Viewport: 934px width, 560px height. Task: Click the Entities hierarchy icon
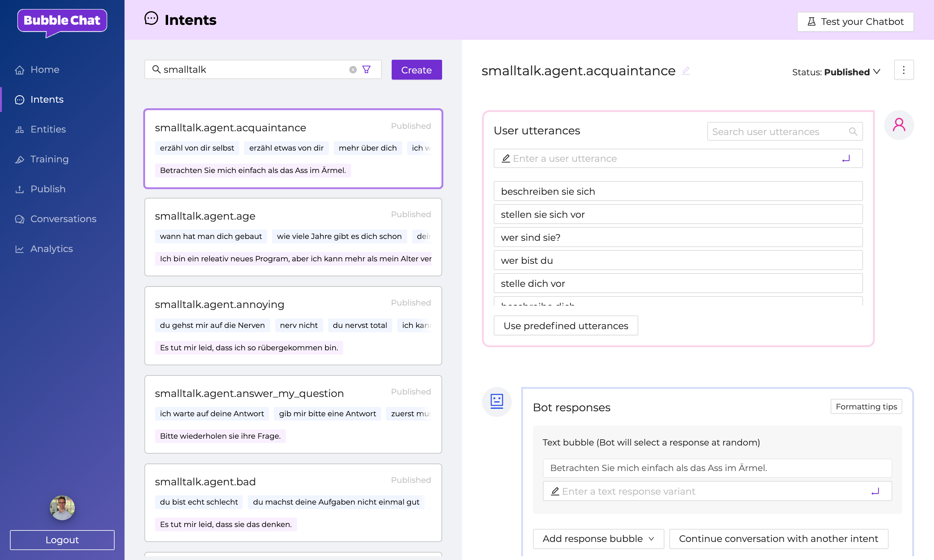pos(20,129)
